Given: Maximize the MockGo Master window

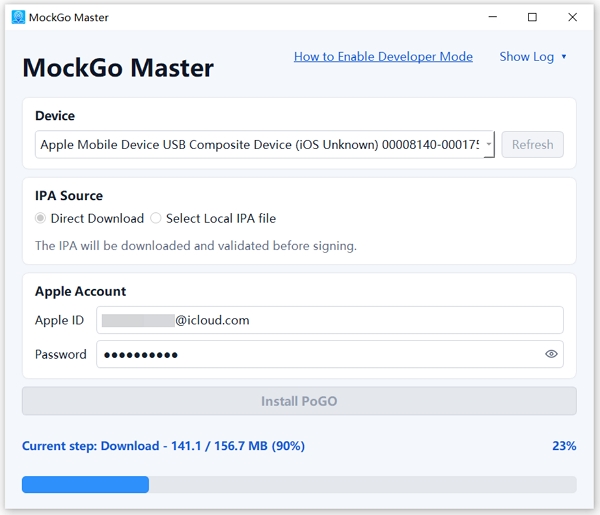Looking at the screenshot, I should (x=532, y=17).
